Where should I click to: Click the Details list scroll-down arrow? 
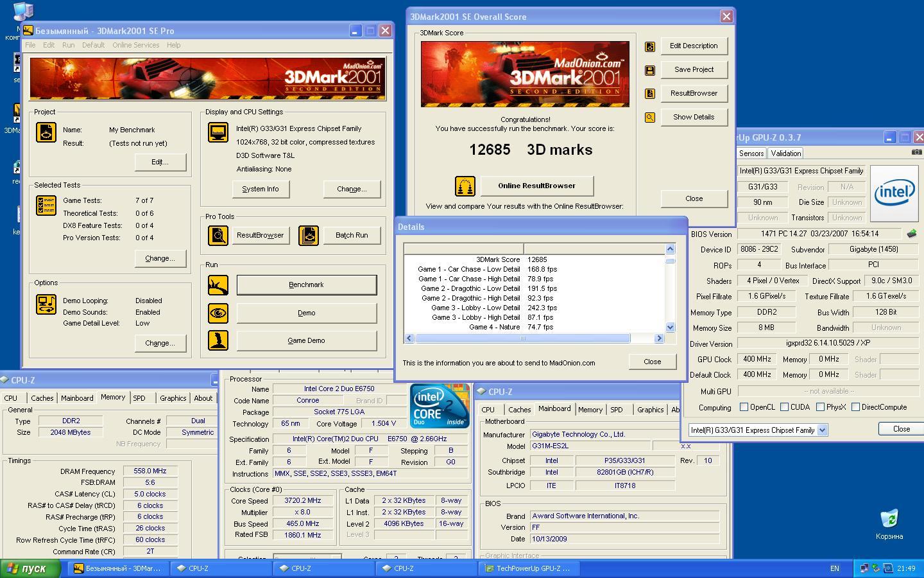click(x=670, y=328)
